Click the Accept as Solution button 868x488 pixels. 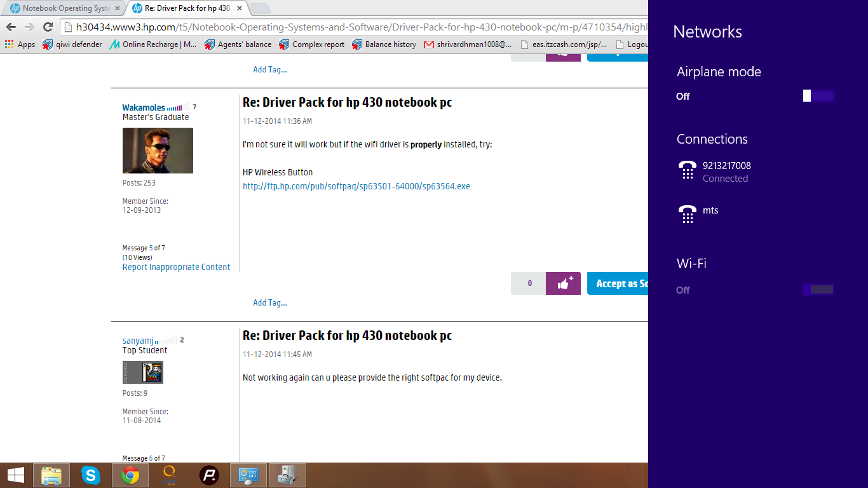[618, 283]
